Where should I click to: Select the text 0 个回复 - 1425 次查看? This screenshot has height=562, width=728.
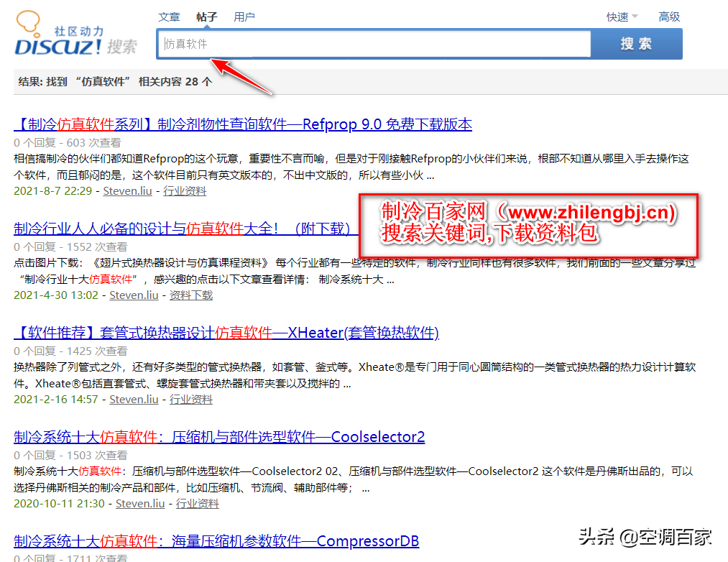tap(70, 351)
